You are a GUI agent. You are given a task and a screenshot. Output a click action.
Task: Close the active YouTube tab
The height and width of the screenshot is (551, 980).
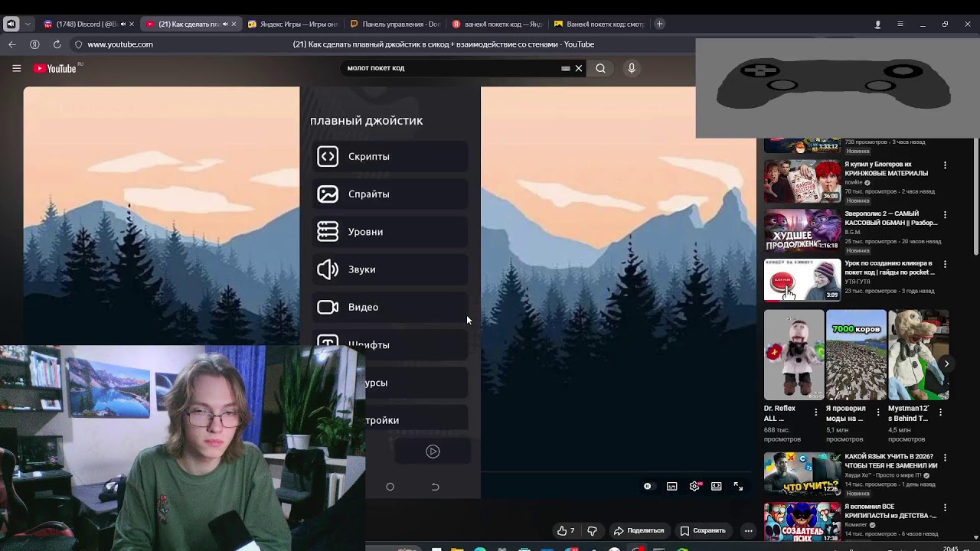[x=234, y=24]
